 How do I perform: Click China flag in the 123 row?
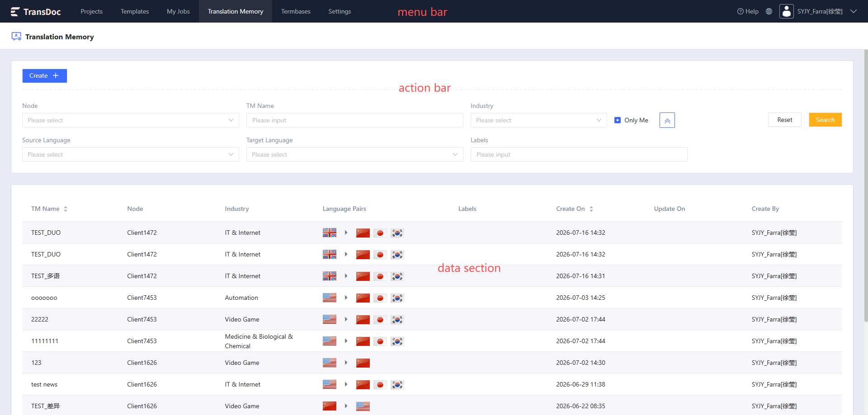(x=363, y=363)
